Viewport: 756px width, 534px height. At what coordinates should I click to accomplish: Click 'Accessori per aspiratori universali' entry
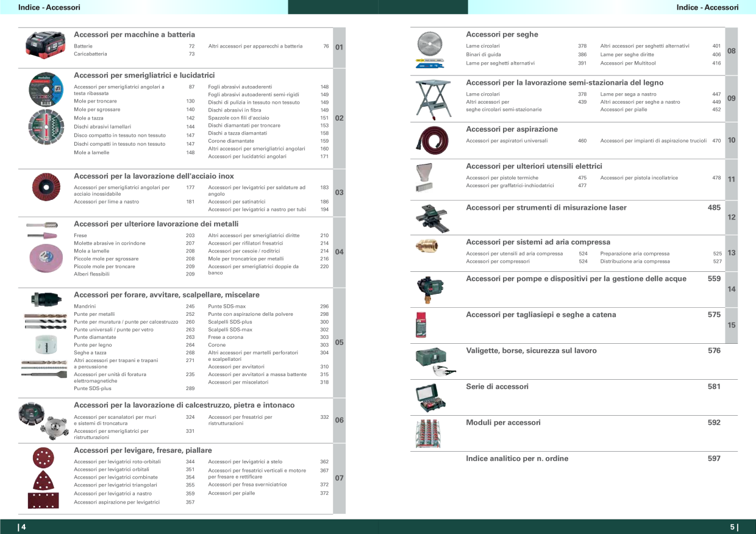pyautogui.click(x=507, y=141)
